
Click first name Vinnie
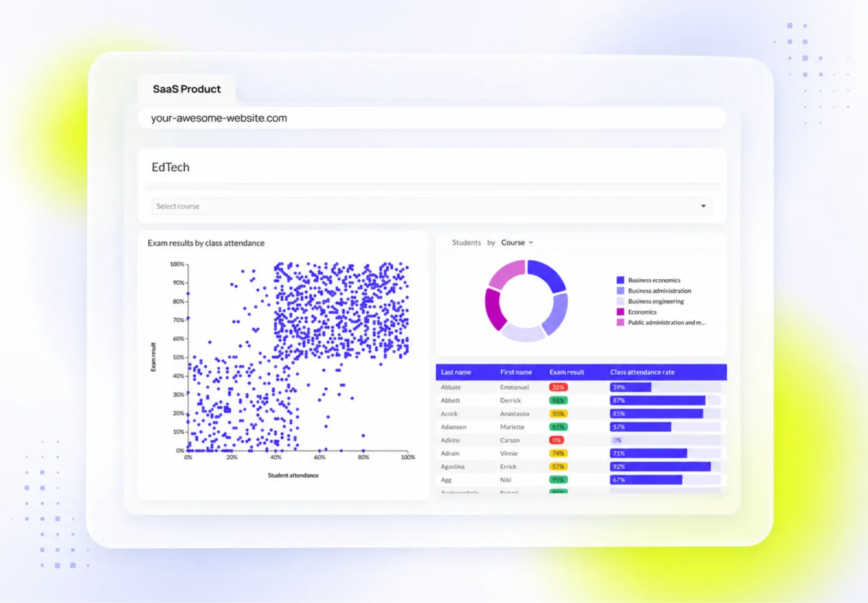coord(509,453)
